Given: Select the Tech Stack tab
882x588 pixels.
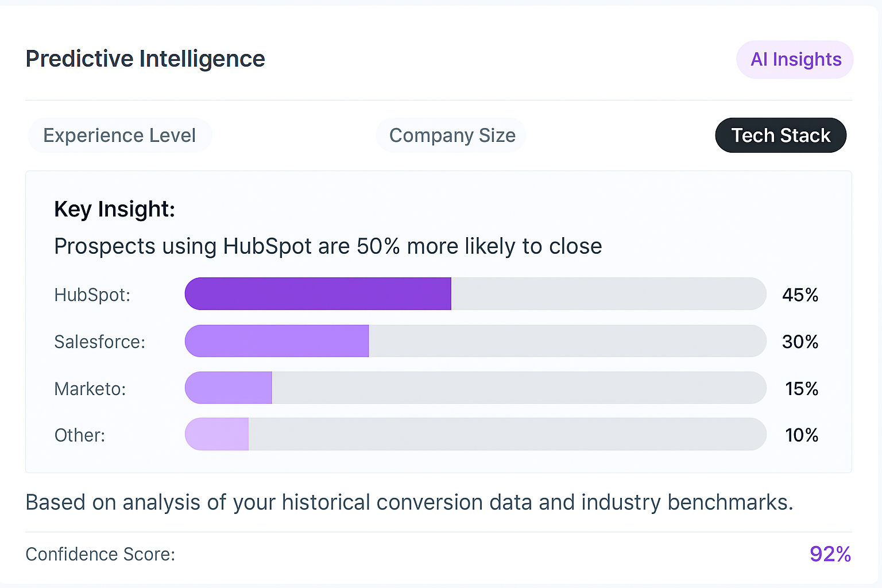Looking at the screenshot, I should [780, 135].
